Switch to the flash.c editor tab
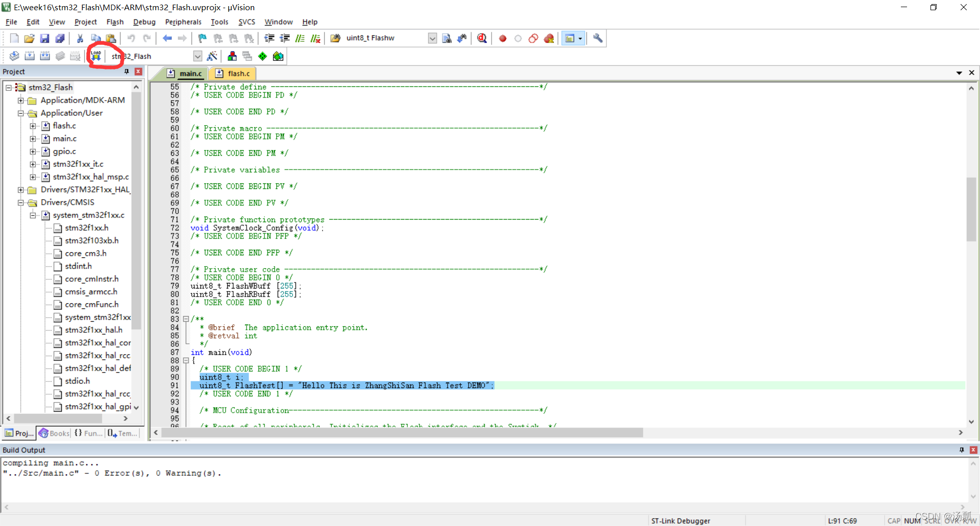The width and height of the screenshot is (980, 526). 233,74
